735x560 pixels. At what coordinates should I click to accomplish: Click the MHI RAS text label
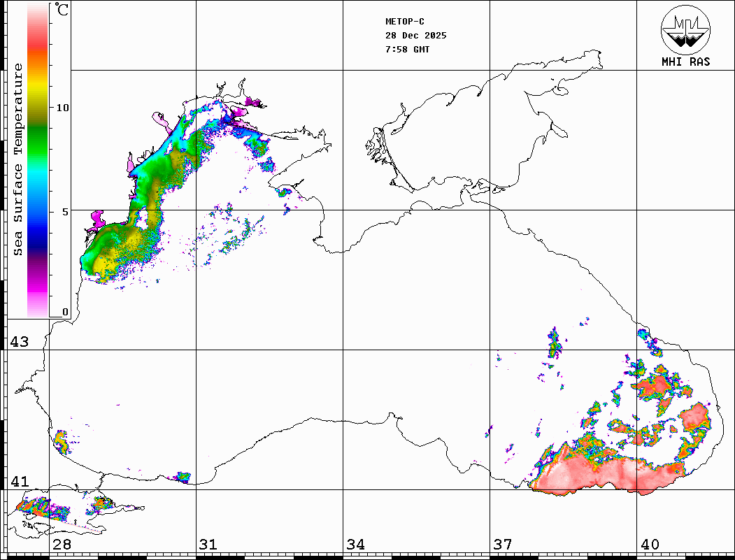pyautogui.click(x=685, y=62)
